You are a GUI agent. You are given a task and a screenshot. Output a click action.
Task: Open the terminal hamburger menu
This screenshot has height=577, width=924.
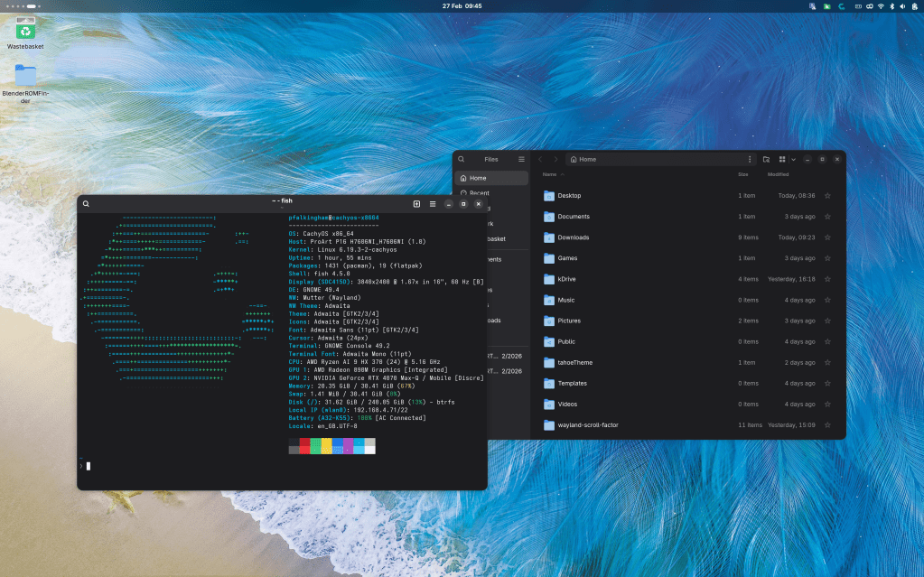[x=433, y=204]
